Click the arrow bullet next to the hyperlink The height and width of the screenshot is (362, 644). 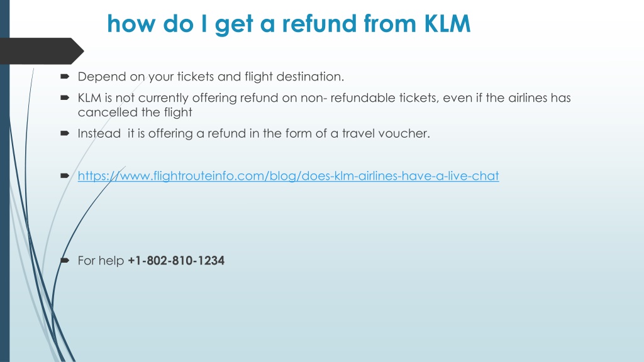65,176
